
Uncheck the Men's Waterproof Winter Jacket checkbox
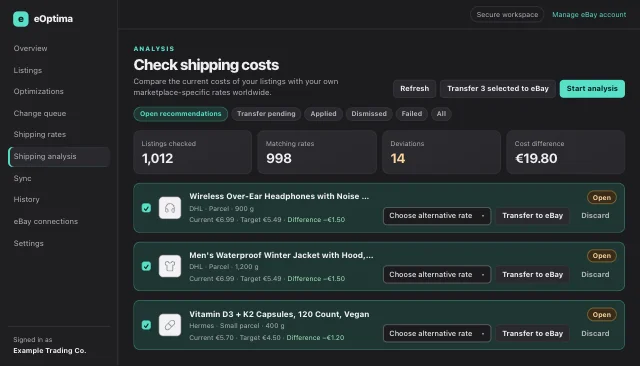146,266
